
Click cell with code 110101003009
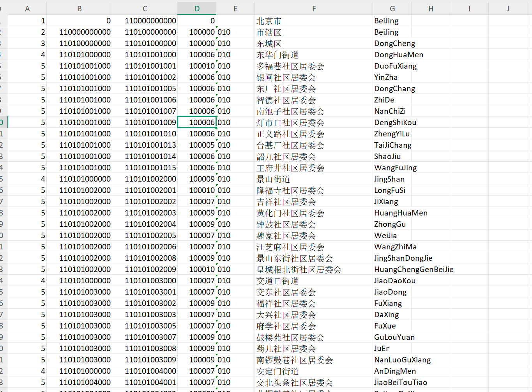145,360
